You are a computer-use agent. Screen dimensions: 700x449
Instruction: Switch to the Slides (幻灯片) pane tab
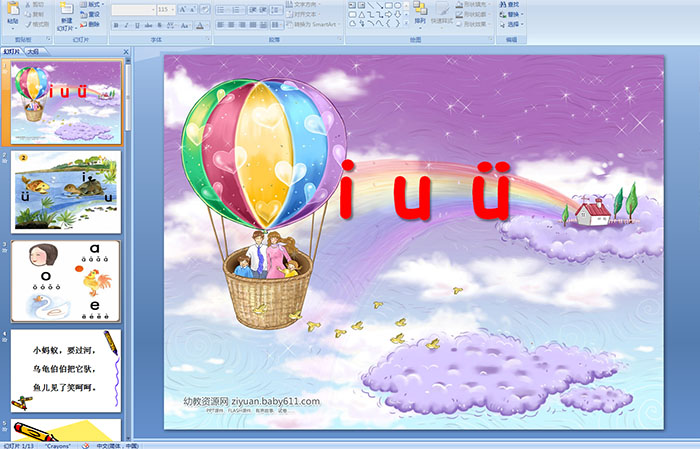(x=12, y=52)
